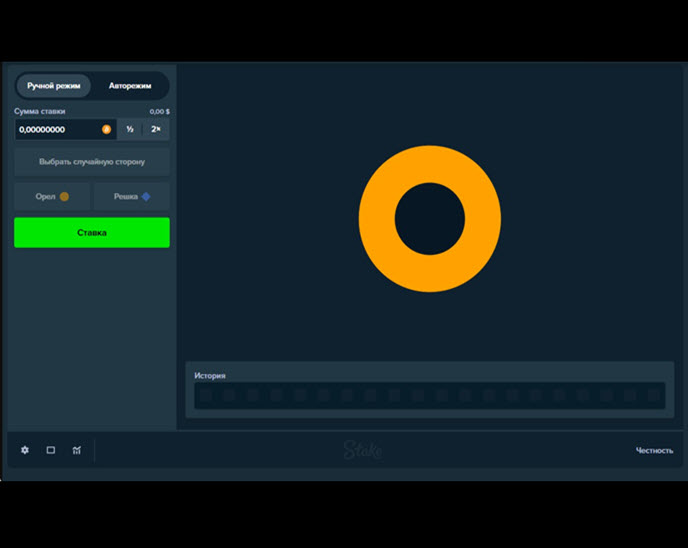Switch to the Авторежим tab

click(x=130, y=86)
